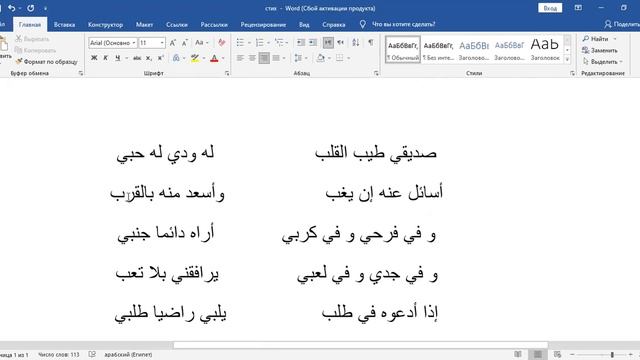
Task: Sort the selected text alphabetically
Action: click(x=356, y=42)
